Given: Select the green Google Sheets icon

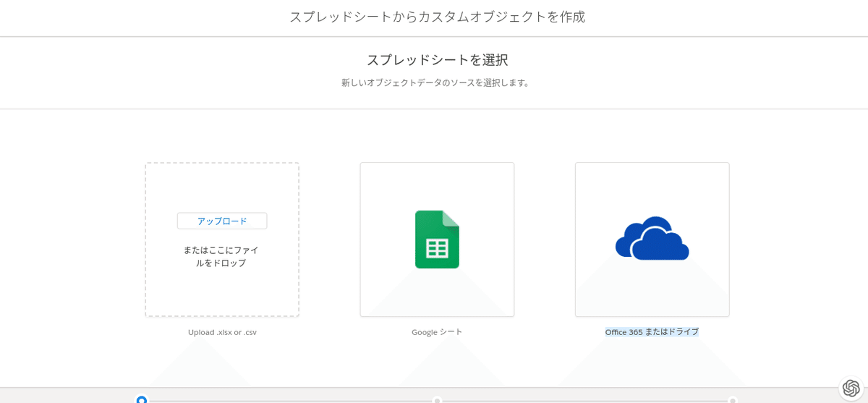Looking at the screenshot, I should (437, 239).
